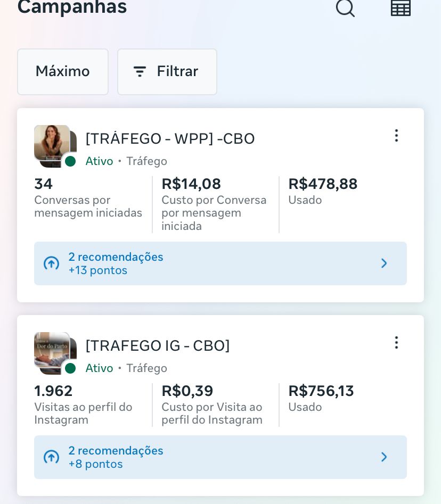Tap green active status dot on IG campaign
This screenshot has height=504, width=441.
click(x=70, y=368)
